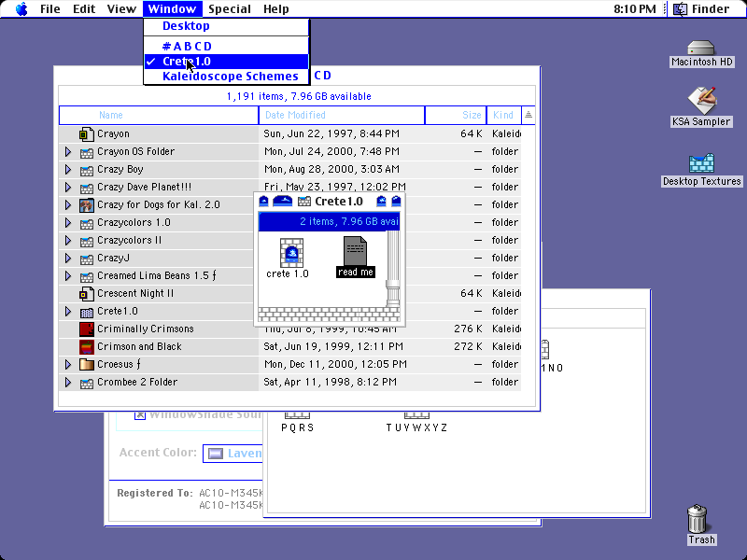The width and height of the screenshot is (747, 560).
Task: Click the Crete1.0 folder icon in list
Action: click(x=86, y=312)
